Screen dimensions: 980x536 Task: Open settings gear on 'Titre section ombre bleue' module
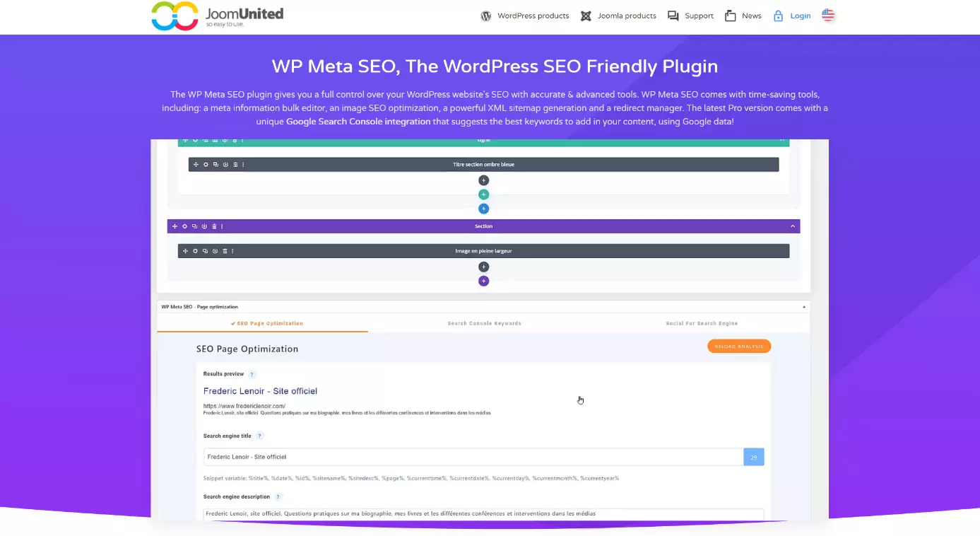(x=206, y=165)
